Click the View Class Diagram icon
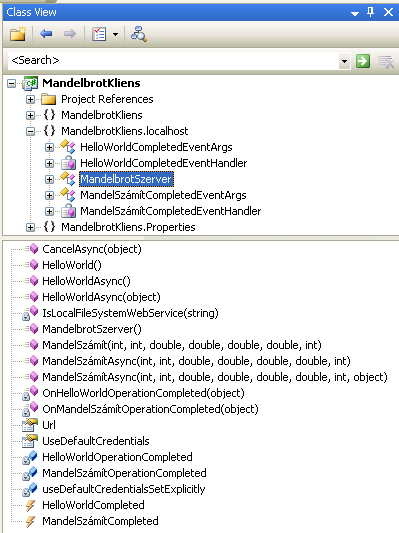 click(x=139, y=34)
